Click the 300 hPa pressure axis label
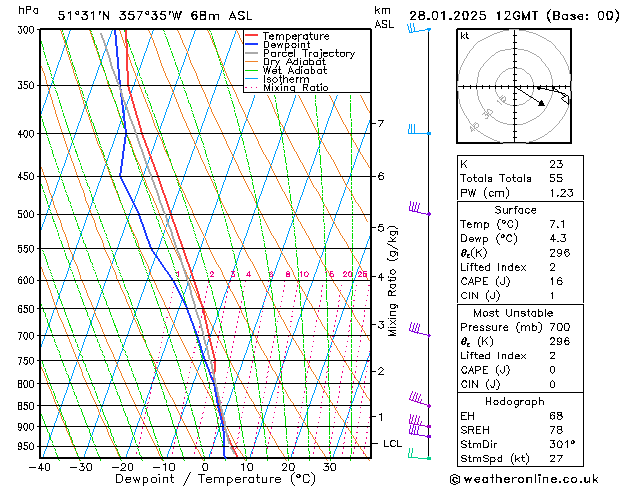 [x=28, y=30]
